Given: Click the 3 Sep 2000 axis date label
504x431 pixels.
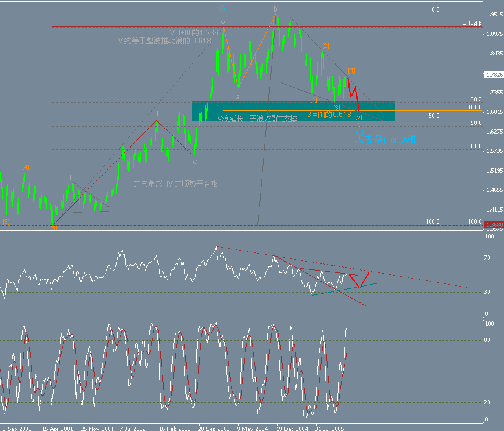Looking at the screenshot, I should coord(18,427).
